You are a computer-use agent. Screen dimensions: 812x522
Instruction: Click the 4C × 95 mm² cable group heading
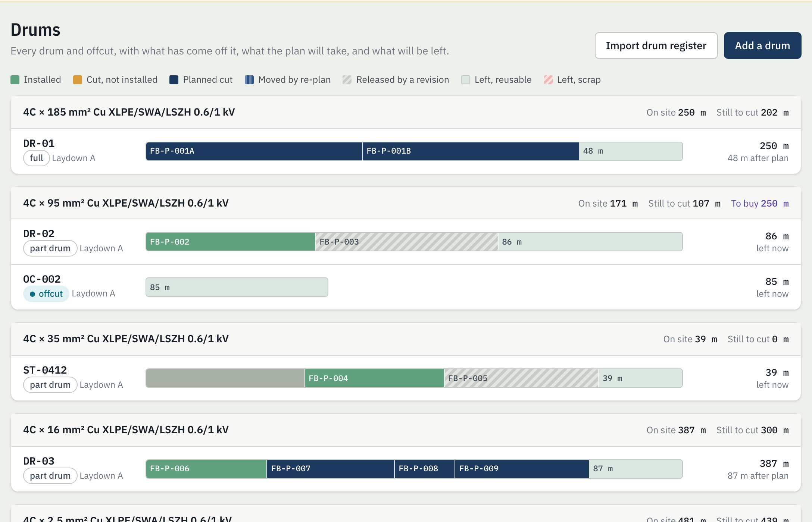point(126,203)
